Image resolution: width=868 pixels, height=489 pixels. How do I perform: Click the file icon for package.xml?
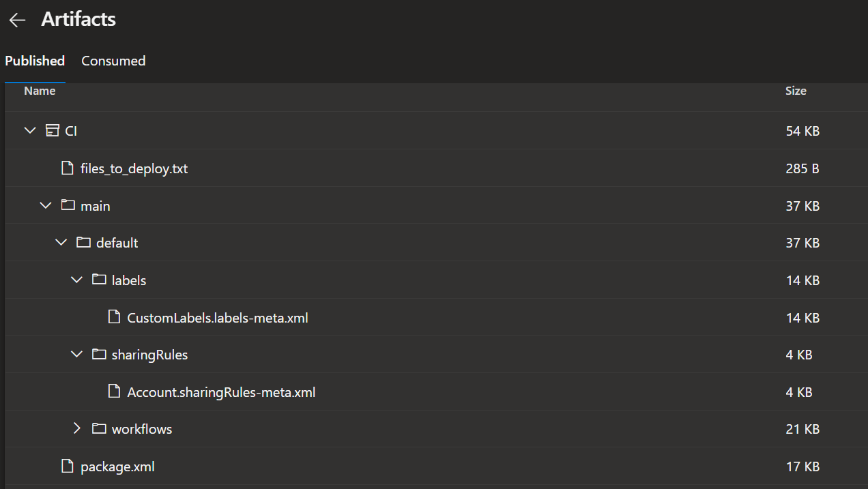point(67,465)
